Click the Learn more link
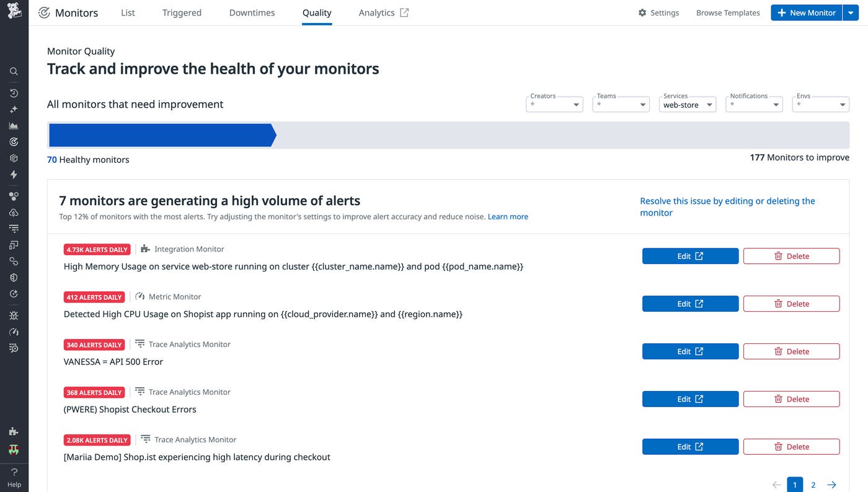Viewport: 868px width, 492px height. pyautogui.click(x=508, y=216)
